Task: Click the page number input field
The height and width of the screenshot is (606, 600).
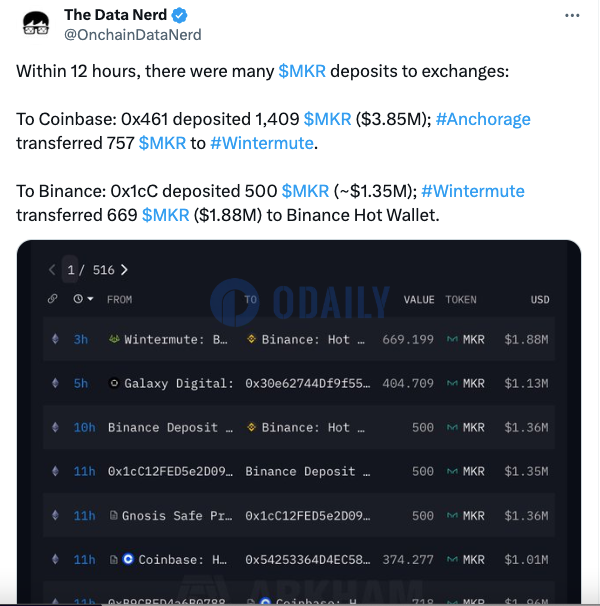Action: click(x=71, y=270)
